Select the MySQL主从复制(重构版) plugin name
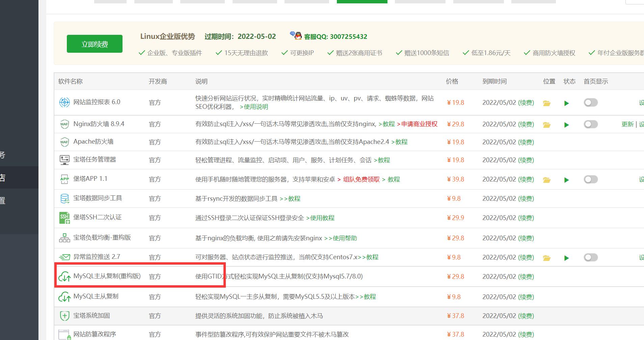This screenshot has height=340, width=644. (107, 276)
